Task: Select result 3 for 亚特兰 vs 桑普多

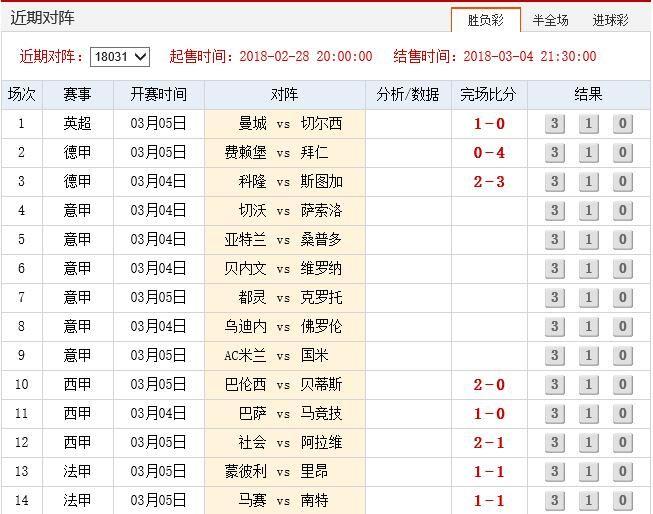Action: (x=555, y=240)
